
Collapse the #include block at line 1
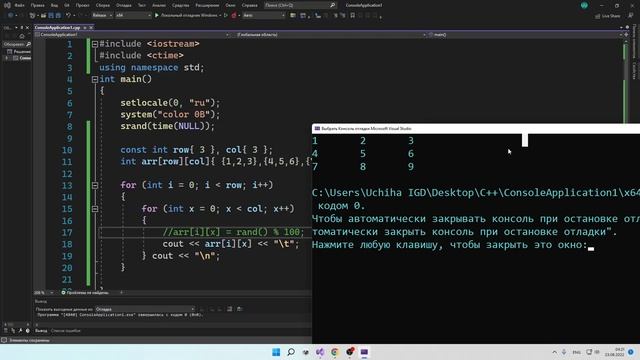click(95, 44)
